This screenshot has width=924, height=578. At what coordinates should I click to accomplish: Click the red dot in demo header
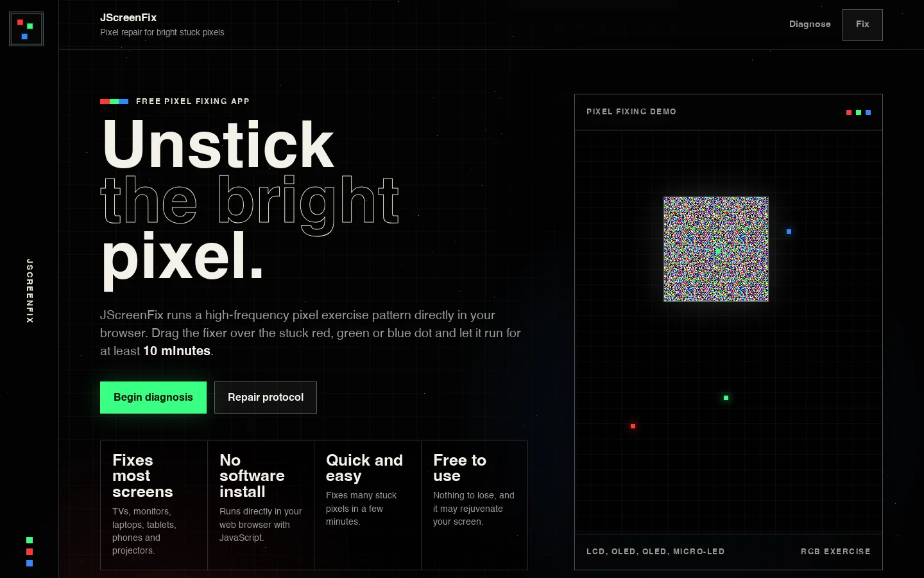849,112
